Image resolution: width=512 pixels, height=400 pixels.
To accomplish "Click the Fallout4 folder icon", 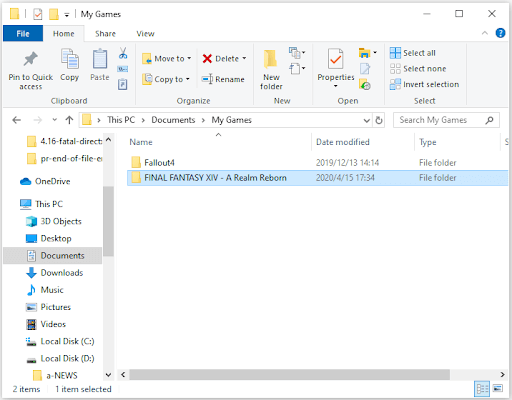I will tap(136, 162).
